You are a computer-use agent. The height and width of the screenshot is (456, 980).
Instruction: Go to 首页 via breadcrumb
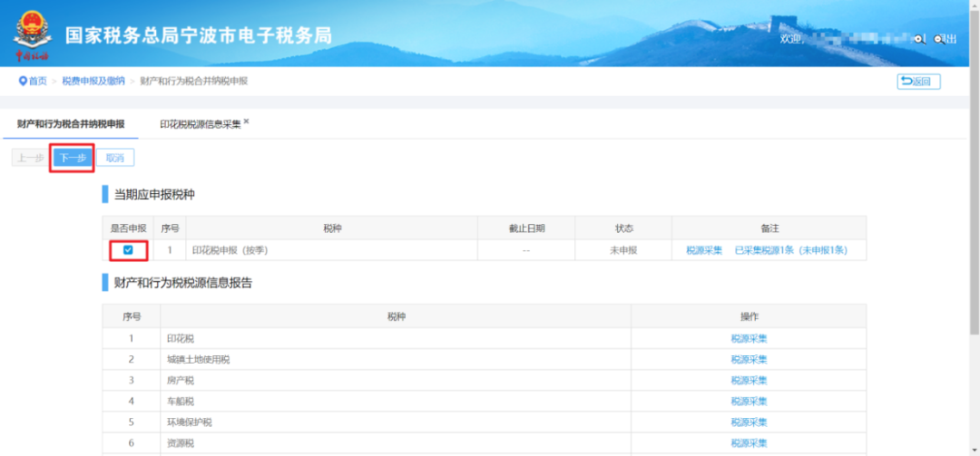point(37,82)
